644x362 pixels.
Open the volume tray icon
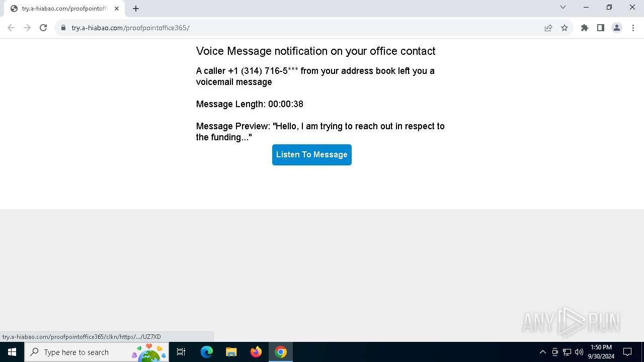(x=579, y=352)
